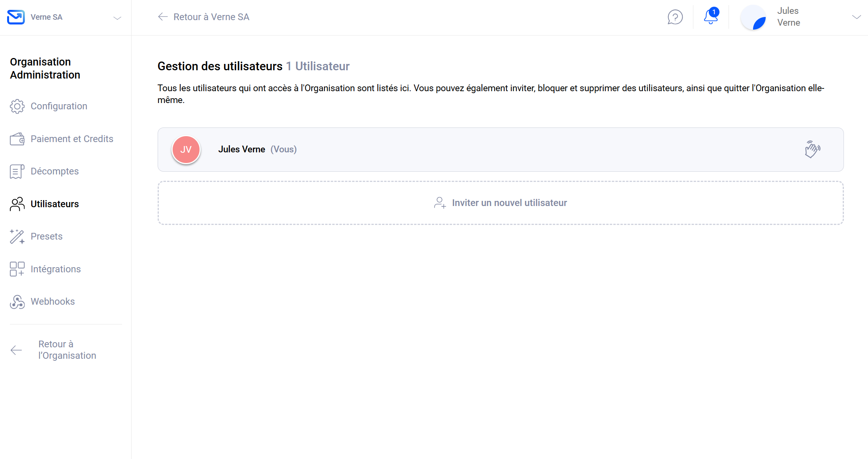Screen dimensions: 868x459
Task: Click the waving hand leave icon
Action: pyautogui.click(x=812, y=149)
